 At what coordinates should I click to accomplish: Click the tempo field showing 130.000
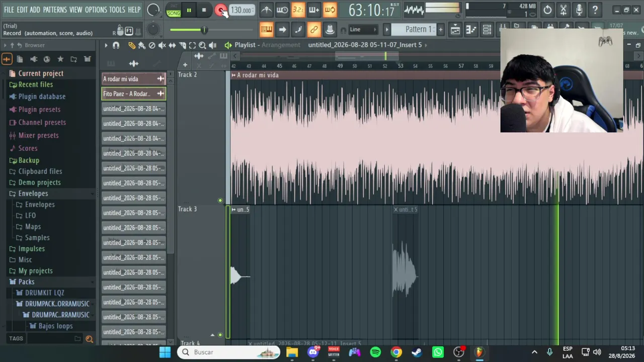[241, 10]
